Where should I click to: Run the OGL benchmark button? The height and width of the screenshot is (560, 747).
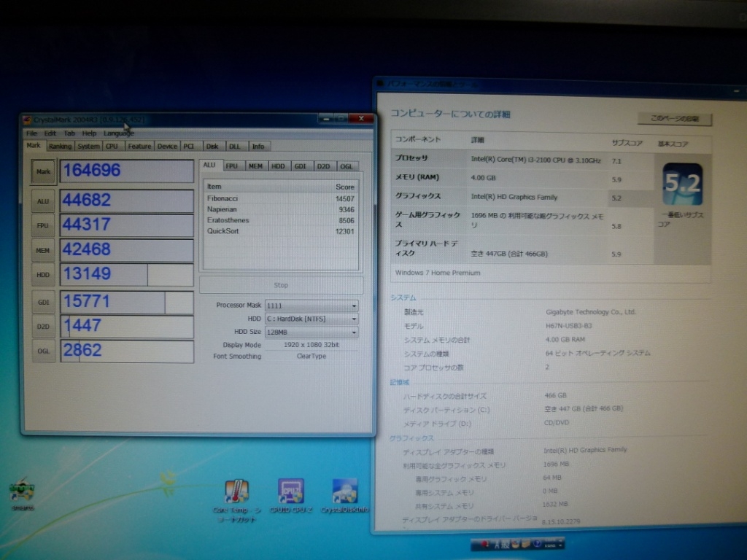point(43,351)
